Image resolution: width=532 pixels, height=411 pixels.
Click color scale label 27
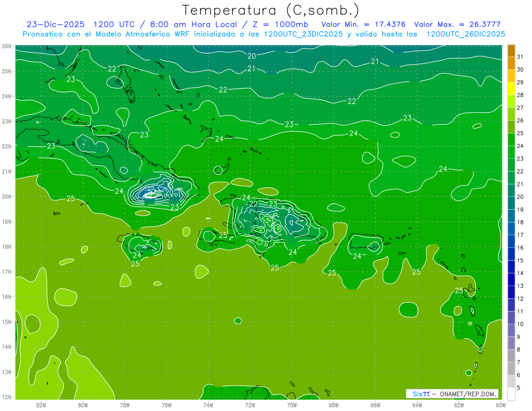click(x=520, y=108)
